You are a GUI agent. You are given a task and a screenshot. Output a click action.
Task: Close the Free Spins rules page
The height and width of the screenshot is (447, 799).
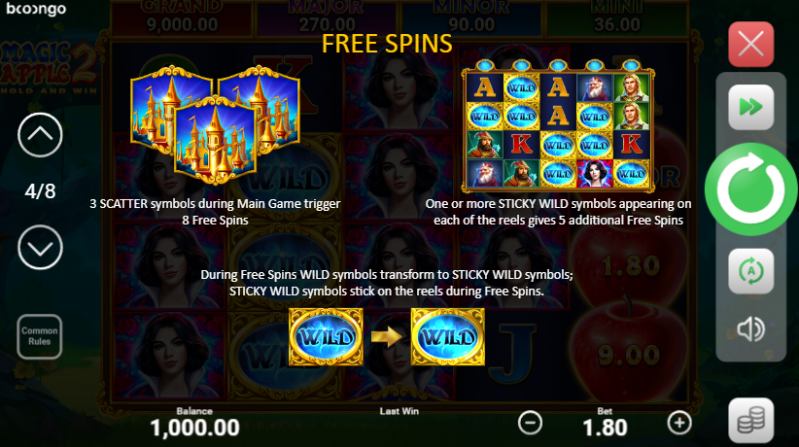[x=751, y=44]
